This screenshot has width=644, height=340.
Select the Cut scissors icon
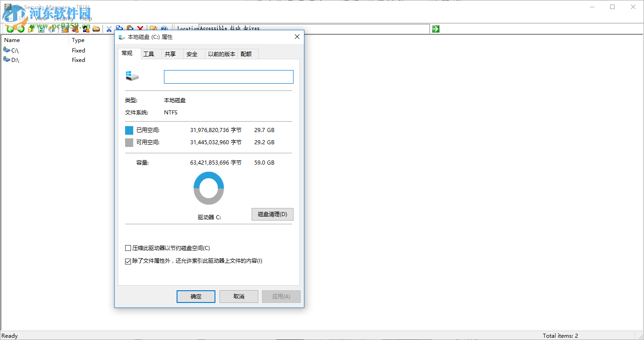(109, 28)
